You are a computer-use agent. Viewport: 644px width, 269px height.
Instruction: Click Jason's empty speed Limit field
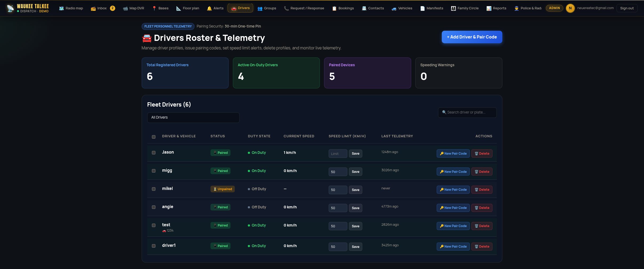click(x=338, y=154)
